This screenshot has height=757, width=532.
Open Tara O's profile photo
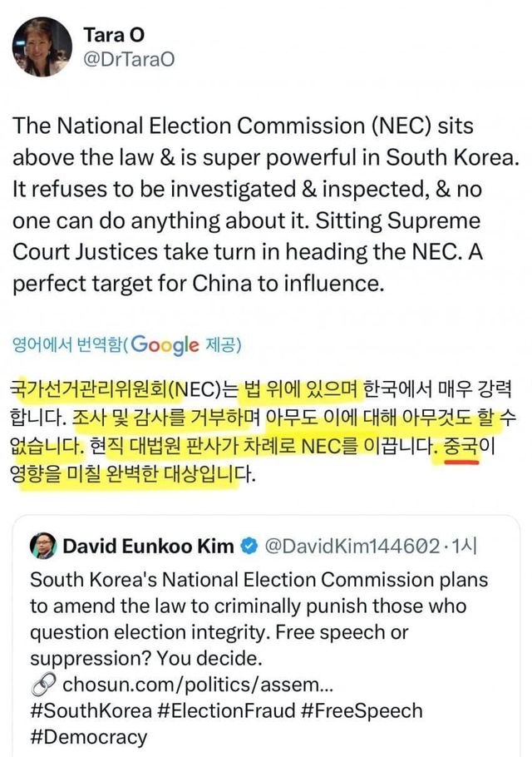tap(42, 47)
